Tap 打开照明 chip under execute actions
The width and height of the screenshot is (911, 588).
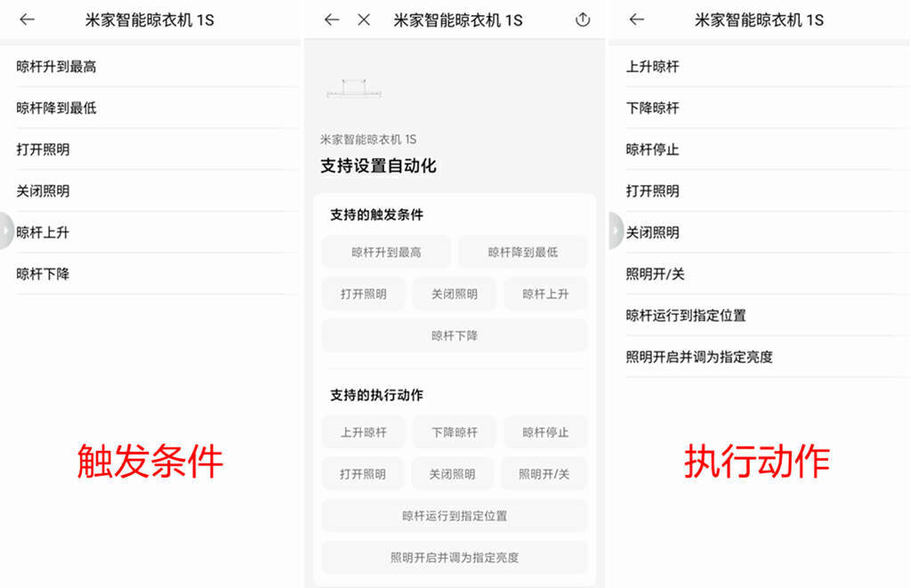click(x=363, y=474)
